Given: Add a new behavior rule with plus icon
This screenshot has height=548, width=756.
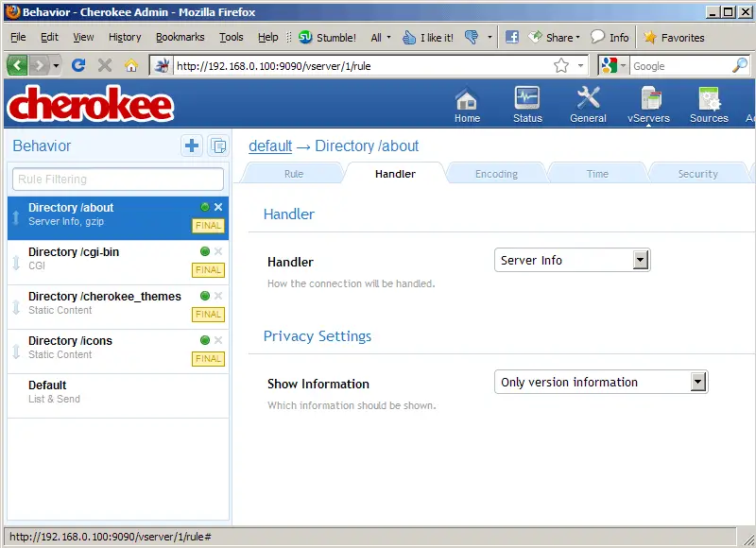Looking at the screenshot, I should 192,146.
